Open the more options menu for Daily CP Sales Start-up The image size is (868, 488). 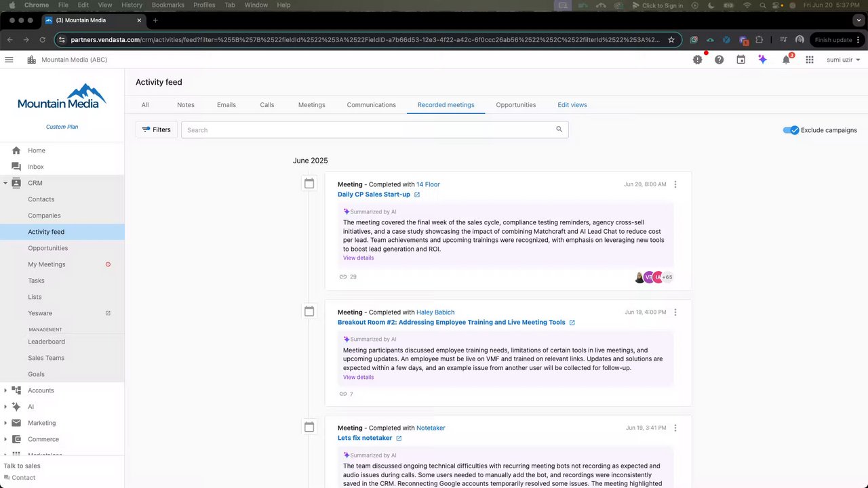pos(675,184)
